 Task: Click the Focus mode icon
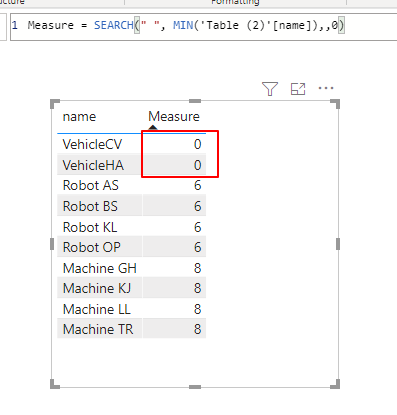[298, 89]
